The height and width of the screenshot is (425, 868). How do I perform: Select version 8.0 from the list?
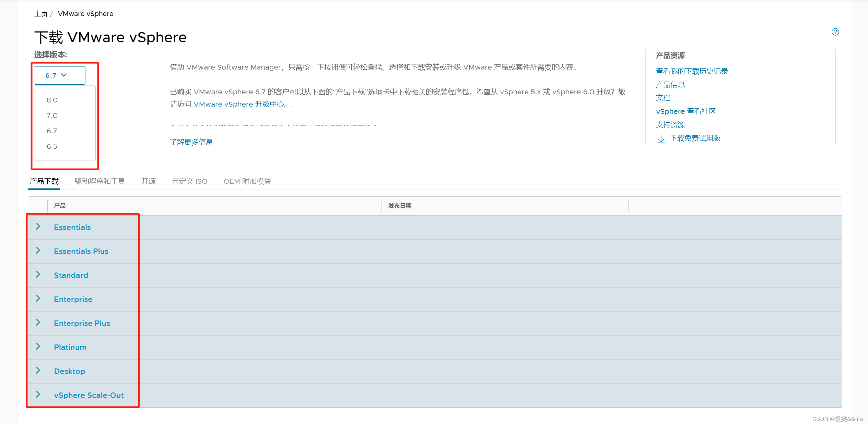(52, 100)
